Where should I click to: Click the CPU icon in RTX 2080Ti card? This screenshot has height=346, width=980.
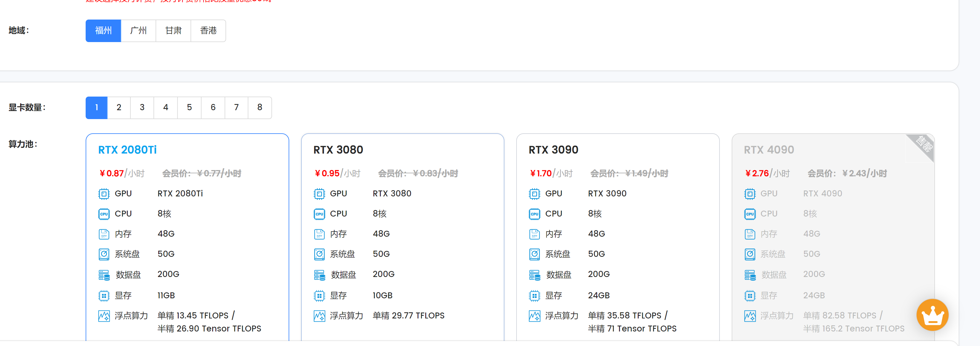pos(104,214)
